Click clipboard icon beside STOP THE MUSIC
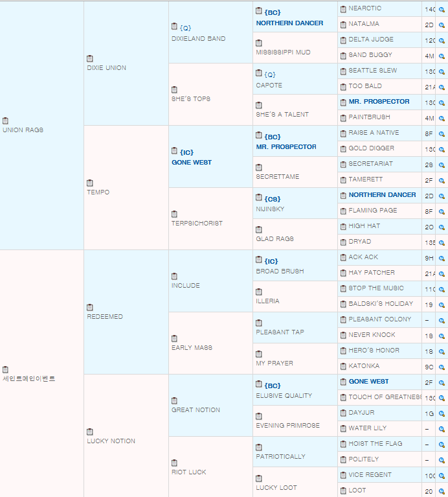Image resolution: width=448 pixels, height=497 pixels. point(343,289)
